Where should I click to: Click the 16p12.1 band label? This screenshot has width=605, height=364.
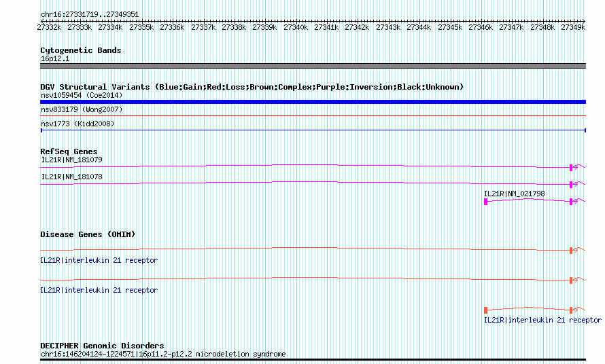(55, 58)
